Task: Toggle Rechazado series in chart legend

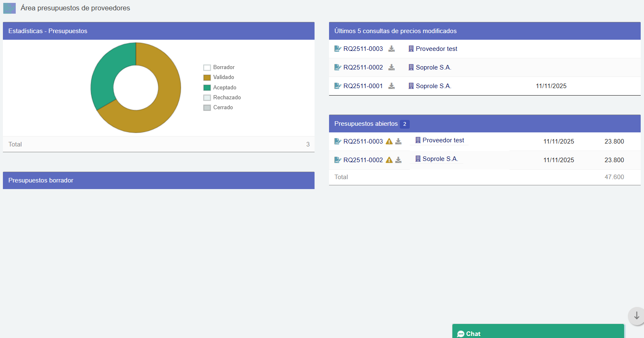Action: pyautogui.click(x=222, y=98)
